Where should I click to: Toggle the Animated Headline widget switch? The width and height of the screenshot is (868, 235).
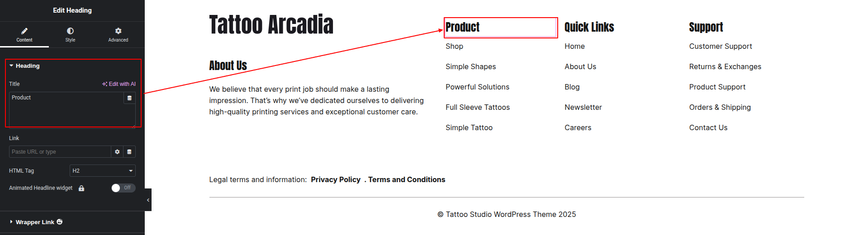(x=123, y=188)
